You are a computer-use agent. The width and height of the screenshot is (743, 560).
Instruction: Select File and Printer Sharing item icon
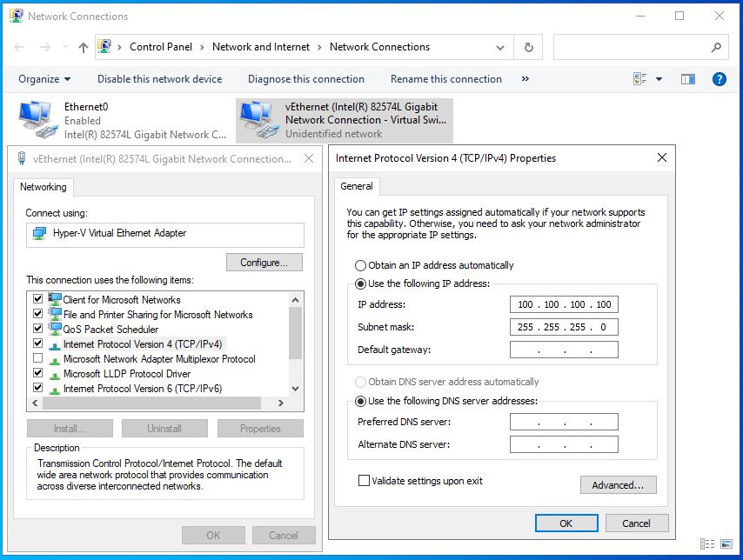(55, 314)
